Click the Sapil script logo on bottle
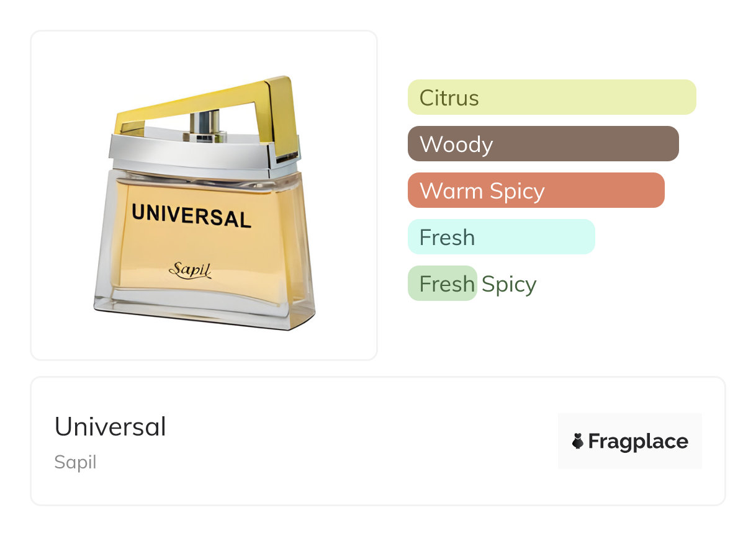Image resolution: width=756 pixels, height=536 pixels. coord(190,270)
